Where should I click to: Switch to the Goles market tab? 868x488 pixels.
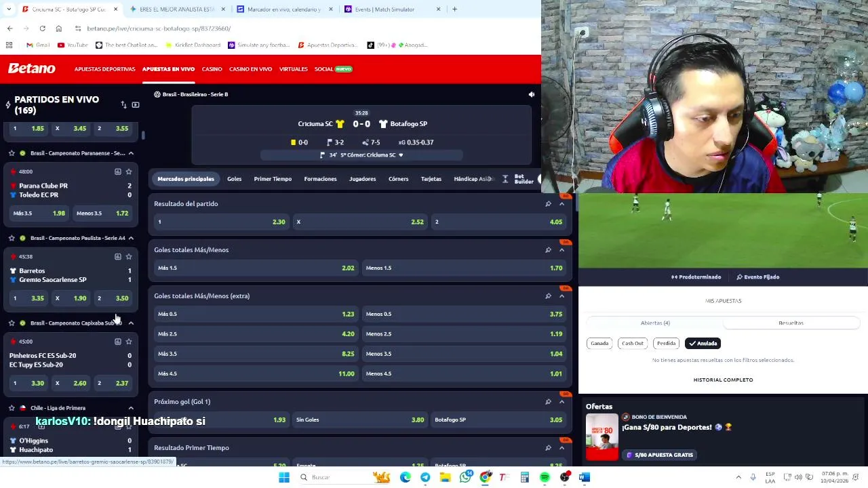[x=234, y=179]
